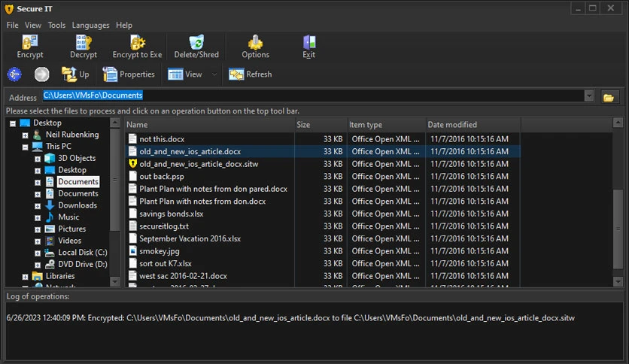Click file list scrollbar down arrow
629x364 pixels.
tap(618, 281)
